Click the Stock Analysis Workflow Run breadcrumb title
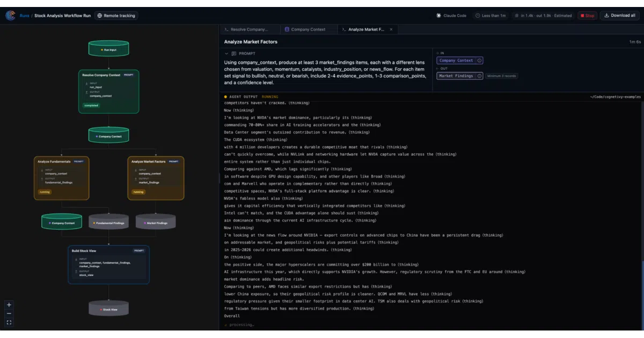 click(x=63, y=16)
